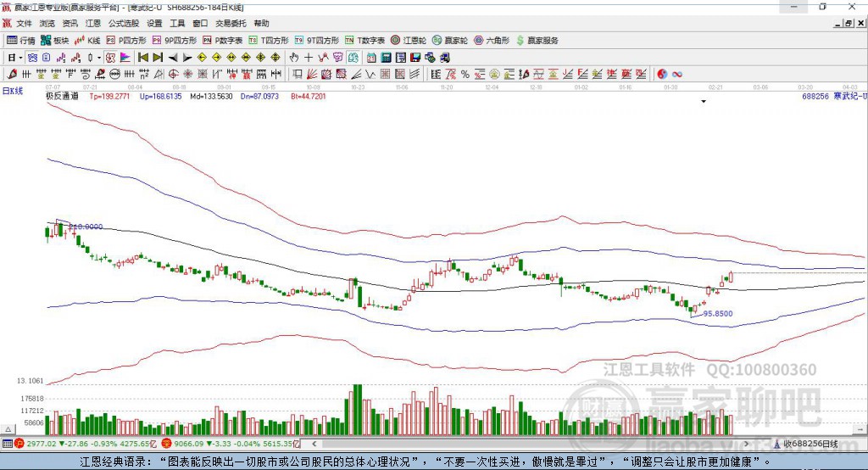This screenshot has height=470, width=868.
Task: Select the pencil drawing tool
Action: click(12, 74)
